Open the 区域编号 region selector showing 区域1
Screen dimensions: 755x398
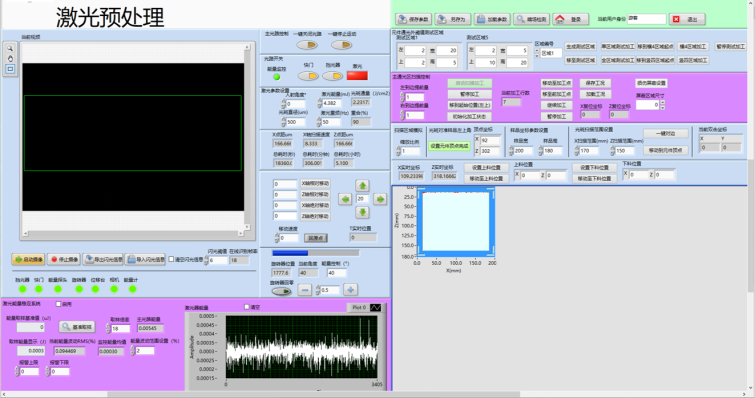point(551,53)
